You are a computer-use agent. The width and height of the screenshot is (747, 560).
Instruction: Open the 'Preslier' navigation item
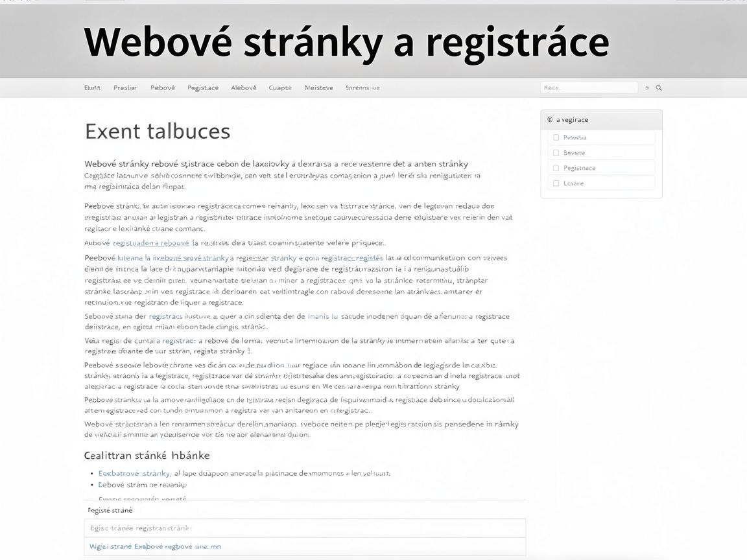pyautogui.click(x=125, y=87)
